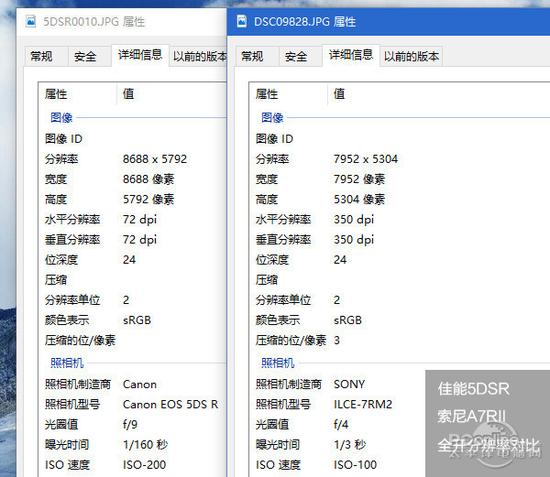Image resolution: width=550 pixels, height=477 pixels.
Task: Select the 详细信息 tab in the 5DSR0010.JPG window
Action: click(x=140, y=55)
